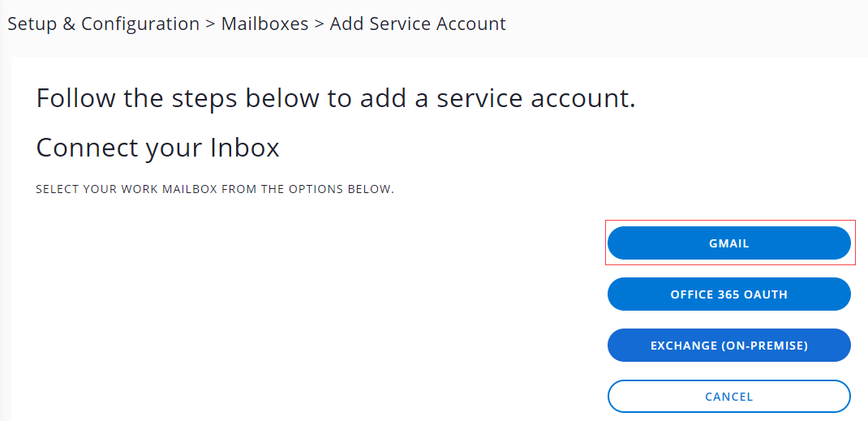
Task: Click the word 'Configuration' in the breadcrumb
Action: click(x=140, y=24)
